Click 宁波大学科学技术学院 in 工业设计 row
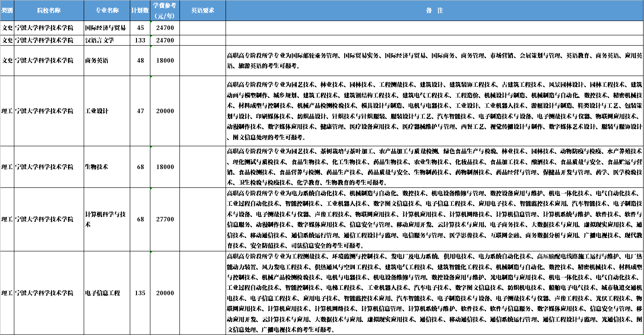The height and width of the screenshot is (335, 644). [49, 111]
